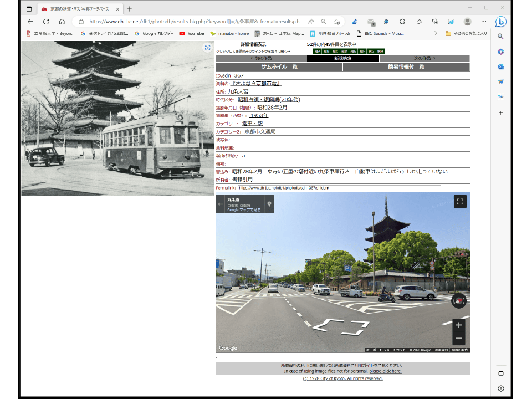532x399 pixels.
Task: Open the Favorites hub in the toolbar
Action: [420, 22]
